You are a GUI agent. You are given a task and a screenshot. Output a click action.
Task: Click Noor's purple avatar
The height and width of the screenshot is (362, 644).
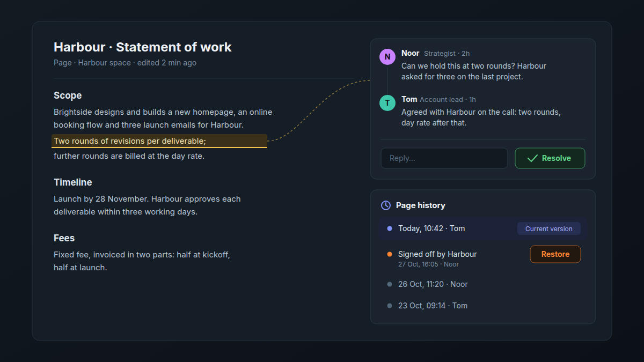point(387,57)
